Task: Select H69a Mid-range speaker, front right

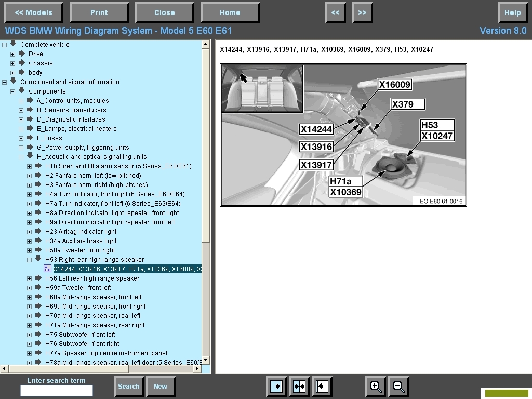Action: click(x=96, y=307)
